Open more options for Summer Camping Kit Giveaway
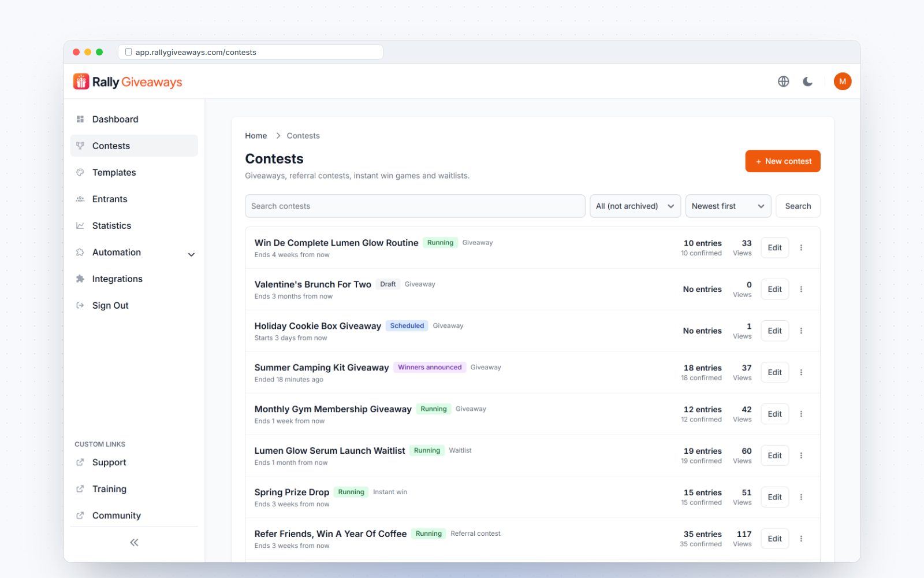 [x=801, y=372]
